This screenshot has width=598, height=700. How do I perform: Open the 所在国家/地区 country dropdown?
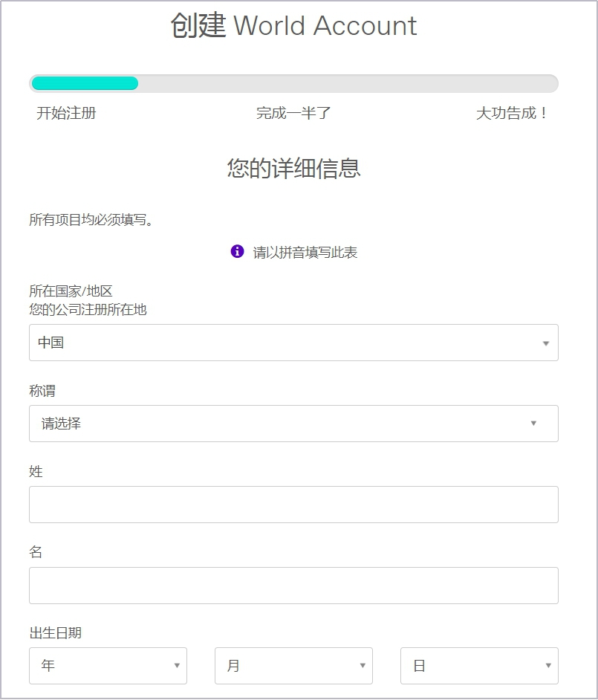tap(293, 343)
